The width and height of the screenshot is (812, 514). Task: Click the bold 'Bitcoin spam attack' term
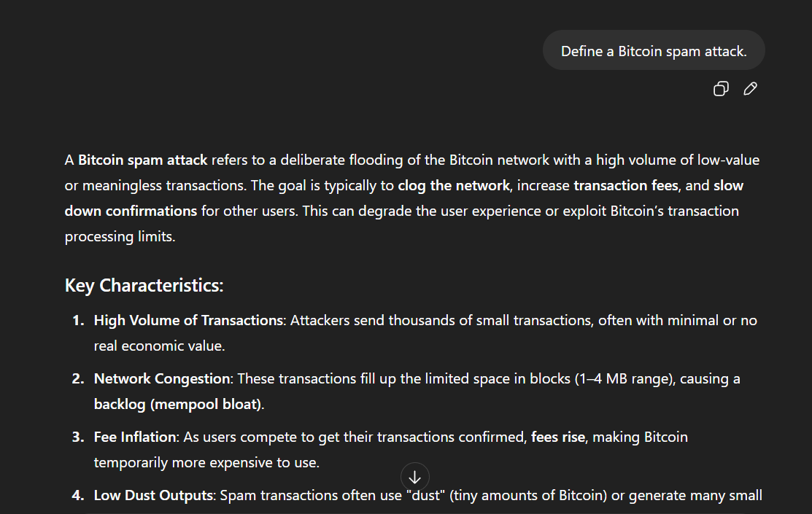[142, 160]
